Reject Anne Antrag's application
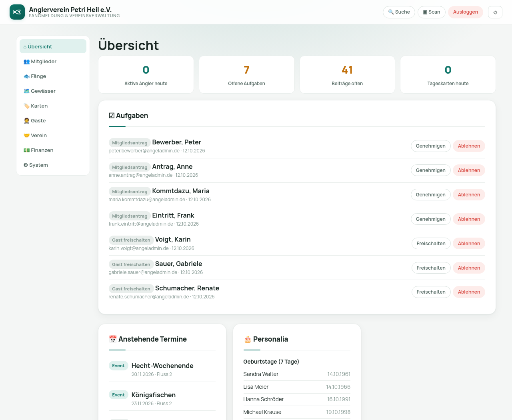Image resolution: width=512 pixels, height=420 pixels. pyautogui.click(x=469, y=170)
